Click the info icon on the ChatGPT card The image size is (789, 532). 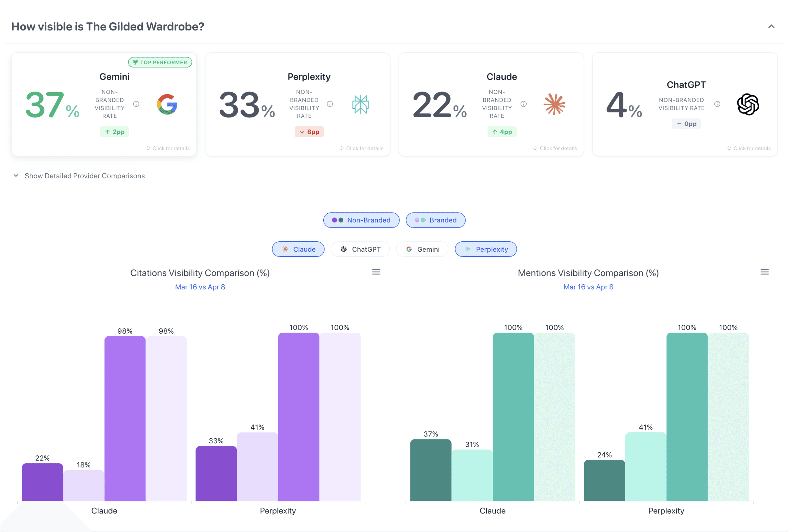point(717,104)
